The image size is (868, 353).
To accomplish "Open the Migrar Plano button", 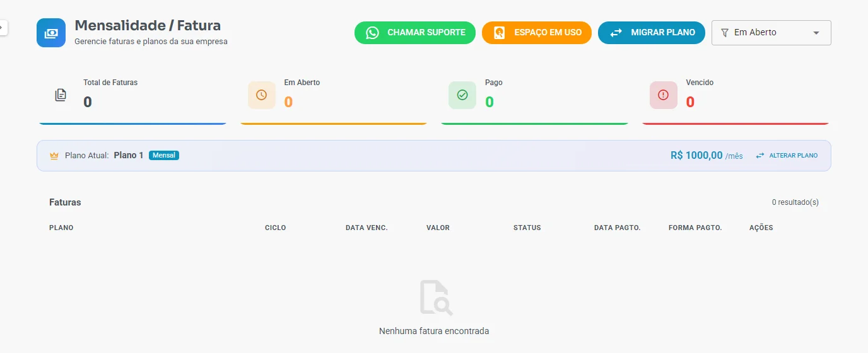I will point(652,32).
